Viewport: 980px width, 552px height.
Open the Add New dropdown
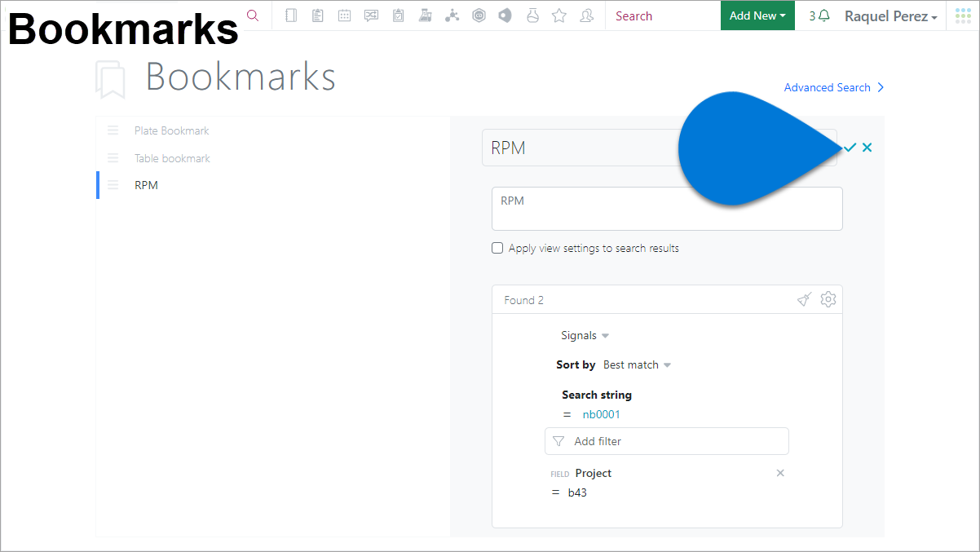pyautogui.click(x=757, y=15)
